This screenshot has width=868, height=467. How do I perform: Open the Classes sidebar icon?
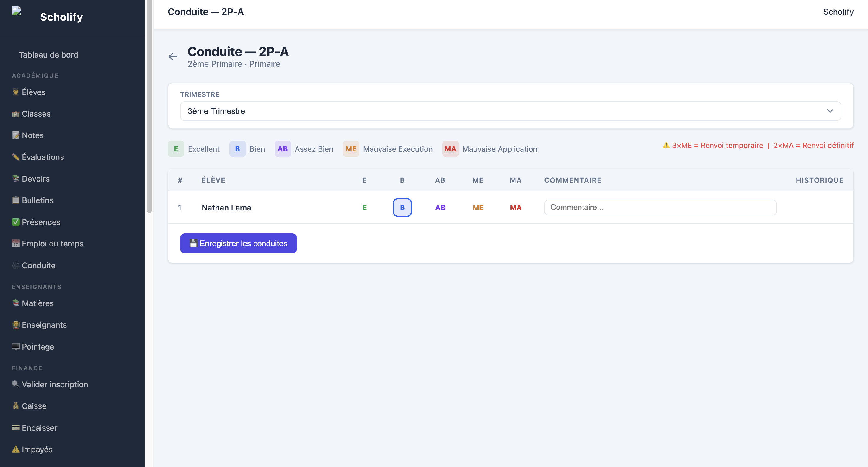(15, 114)
